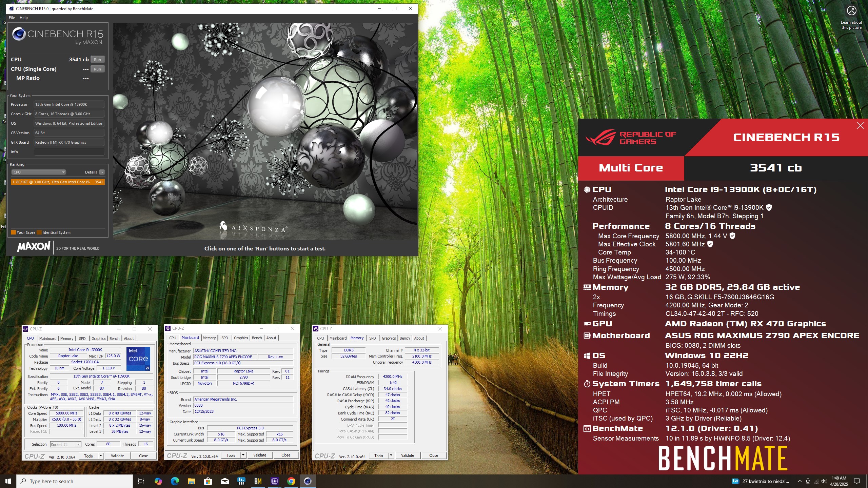Click the Intel Core i9 badge in CPU-Z
Screen dimensions: 868x488
click(x=138, y=359)
